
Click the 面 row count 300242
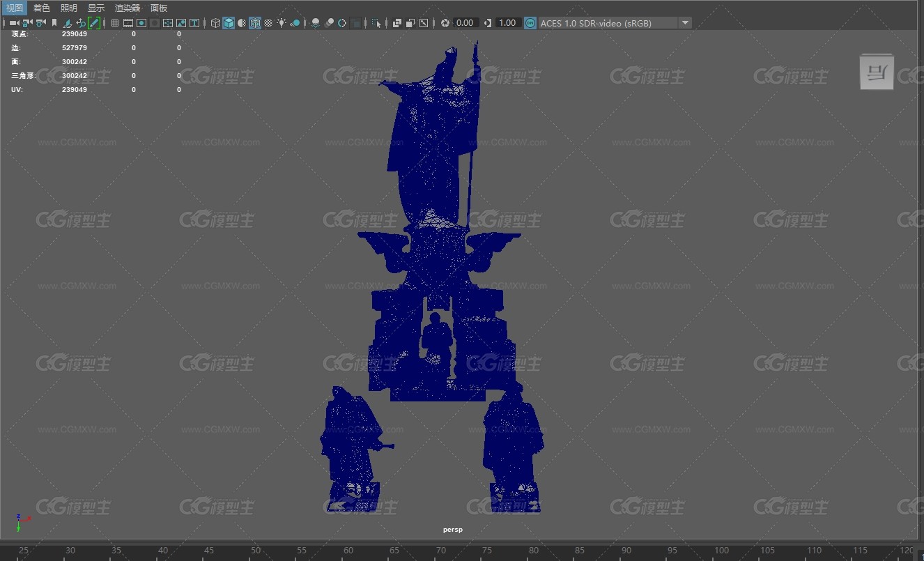[75, 62]
